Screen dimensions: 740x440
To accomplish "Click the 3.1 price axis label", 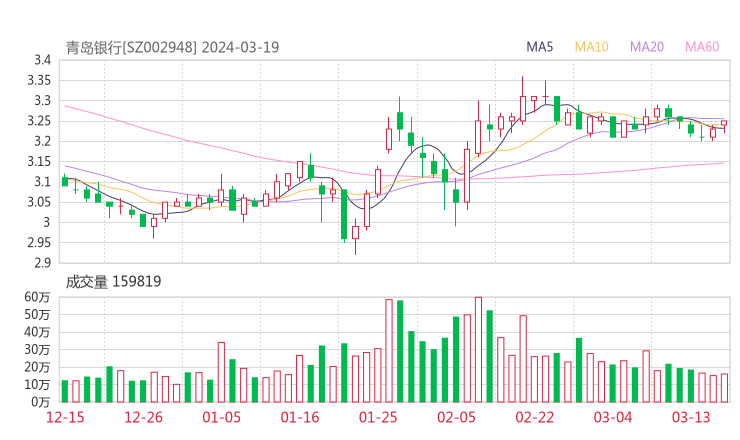I will coord(42,182).
